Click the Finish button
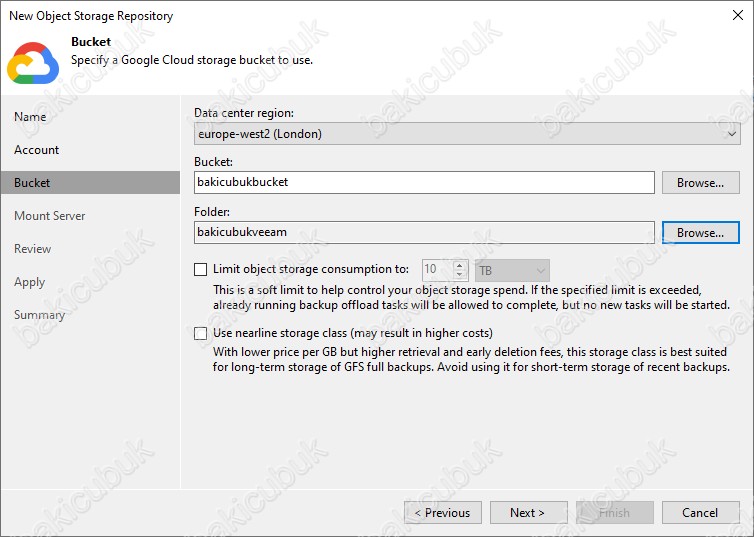Screen dimensions: 754x537 615,513
